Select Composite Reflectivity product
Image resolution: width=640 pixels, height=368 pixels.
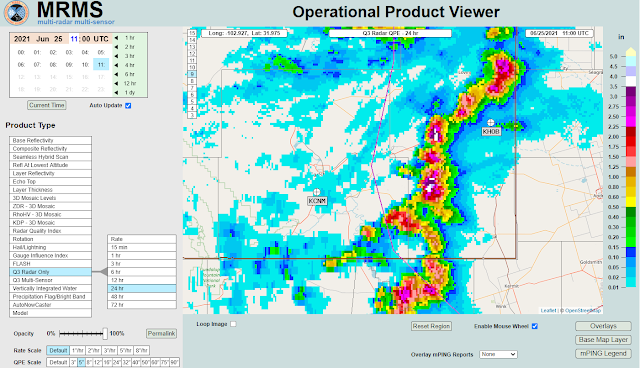(50, 149)
